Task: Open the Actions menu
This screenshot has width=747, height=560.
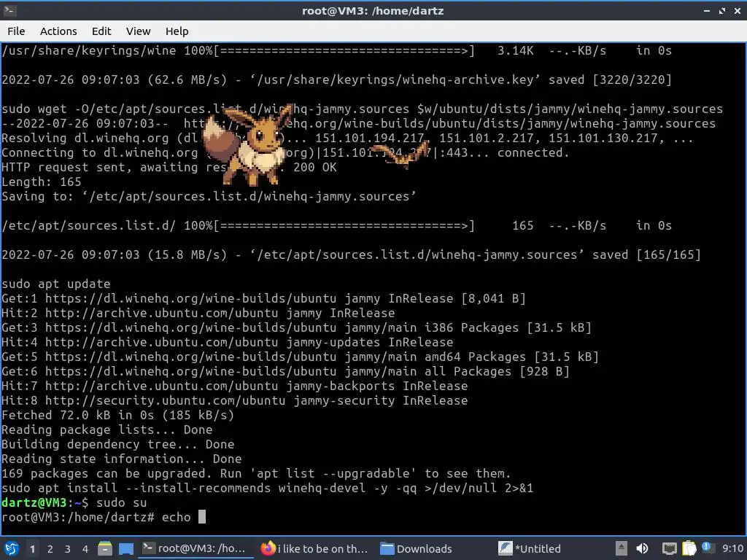Action: (58, 31)
